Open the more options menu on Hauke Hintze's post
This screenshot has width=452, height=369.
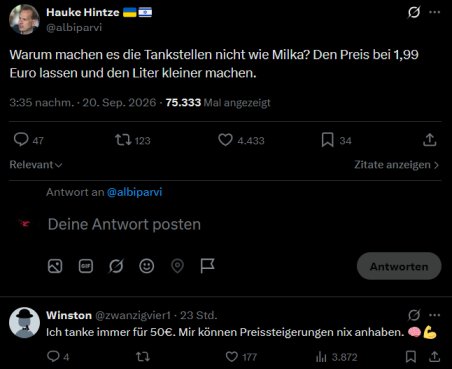[x=435, y=12]
